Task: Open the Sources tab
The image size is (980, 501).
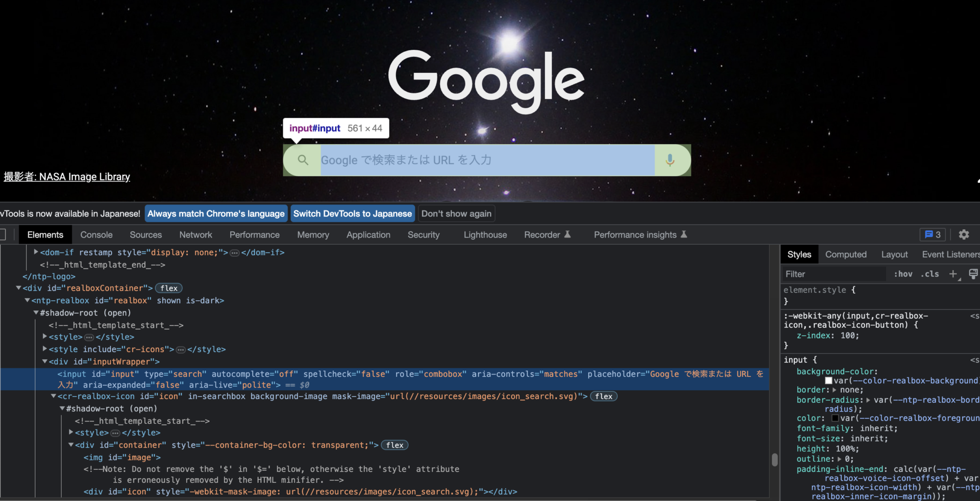Action: [x=145, y=235]
